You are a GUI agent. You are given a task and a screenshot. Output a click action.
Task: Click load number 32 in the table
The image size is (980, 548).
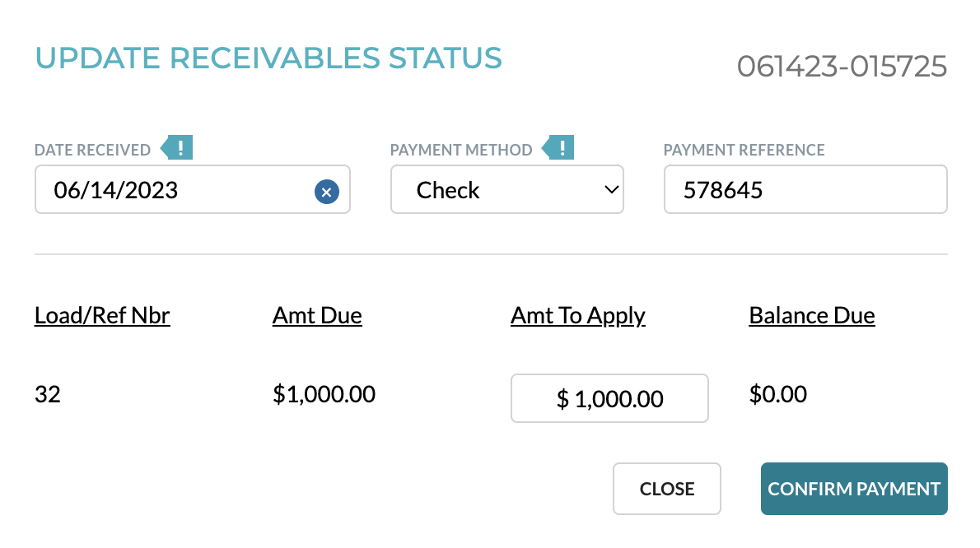click(48, 393)
